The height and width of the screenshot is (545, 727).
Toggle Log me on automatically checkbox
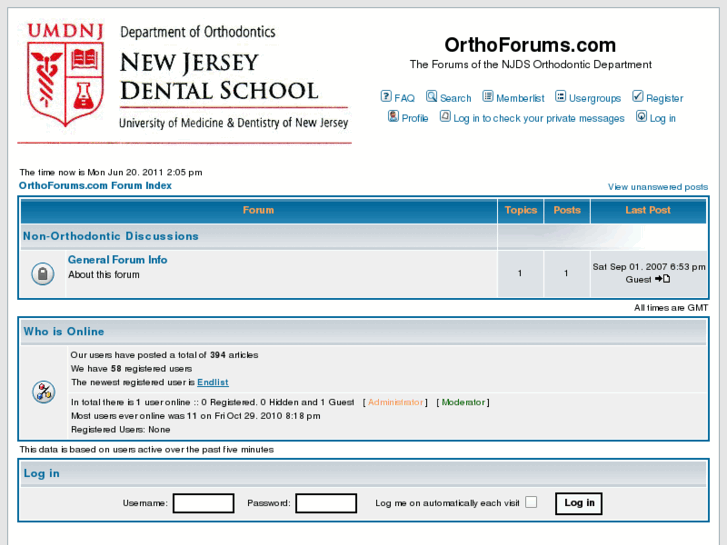click(531, 502)
